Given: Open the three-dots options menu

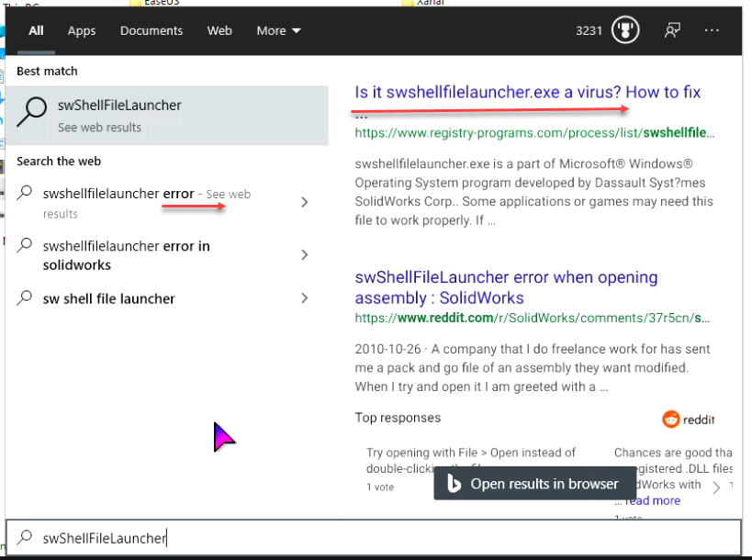Looking at the screenshot, I should pyautogui.click(x=712, y=30).
